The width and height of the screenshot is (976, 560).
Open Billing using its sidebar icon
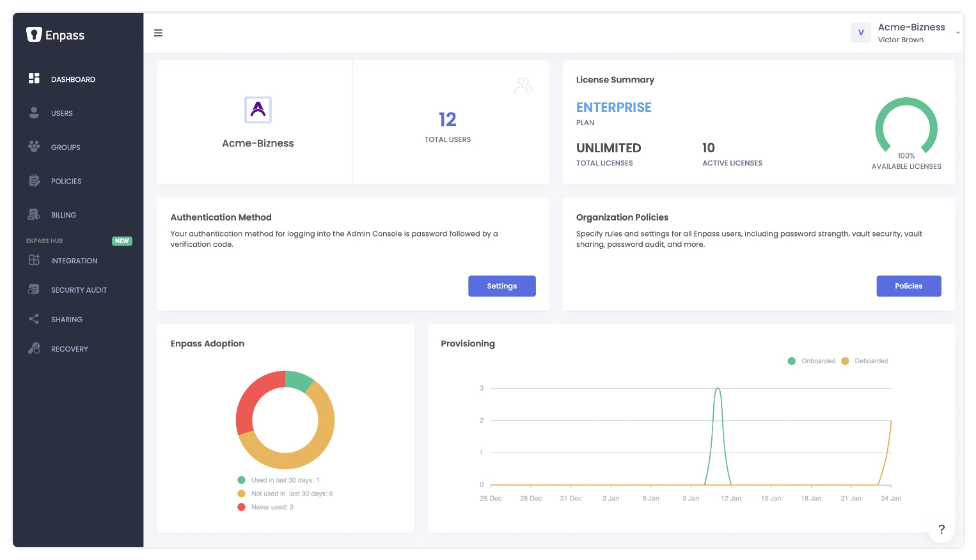click(x=33, y=215)
